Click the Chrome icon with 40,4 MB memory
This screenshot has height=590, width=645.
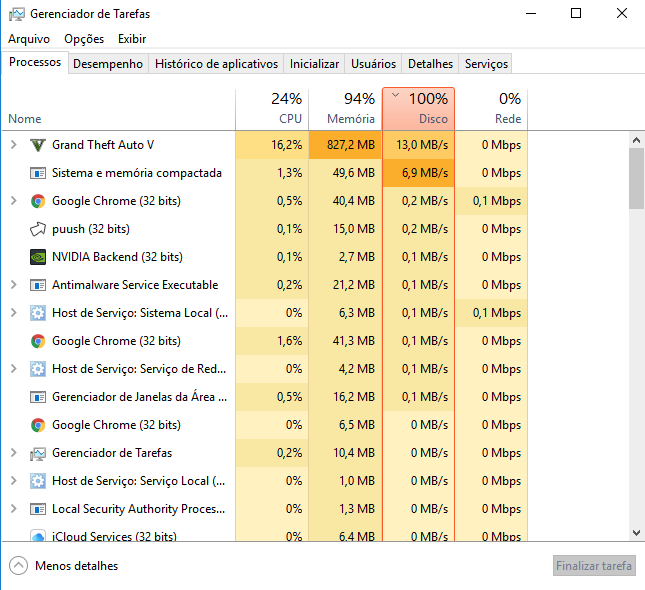tap(38, 201)
